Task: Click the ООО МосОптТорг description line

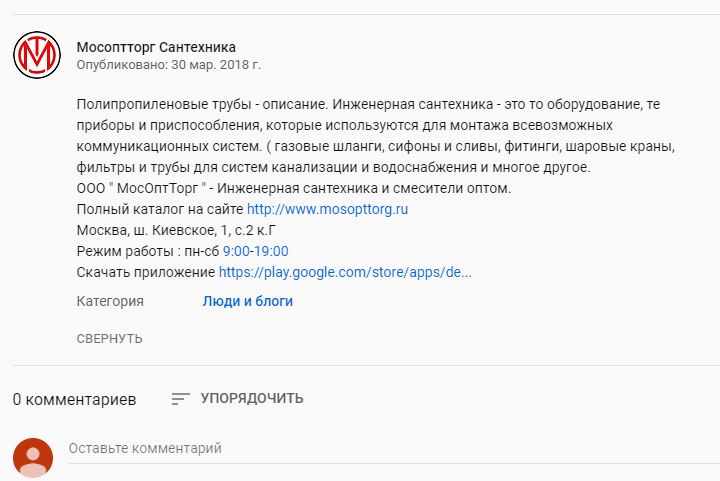Action: coord(294,188)
